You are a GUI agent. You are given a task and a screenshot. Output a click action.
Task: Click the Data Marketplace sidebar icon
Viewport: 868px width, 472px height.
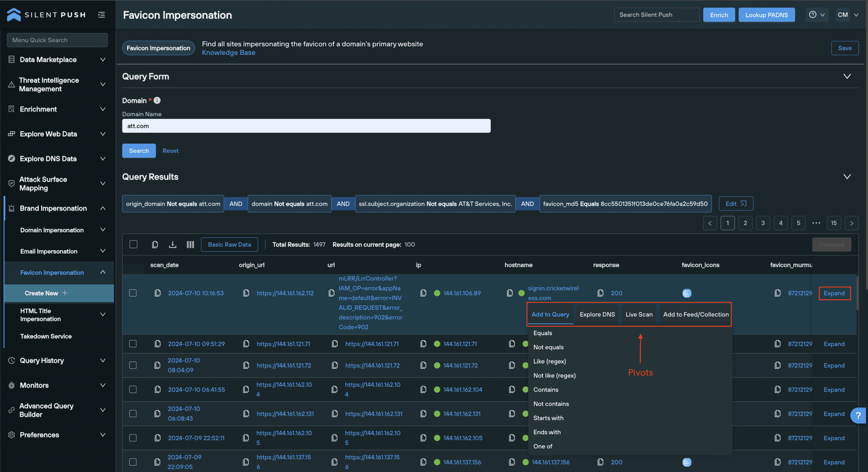[x=12, y=59]
